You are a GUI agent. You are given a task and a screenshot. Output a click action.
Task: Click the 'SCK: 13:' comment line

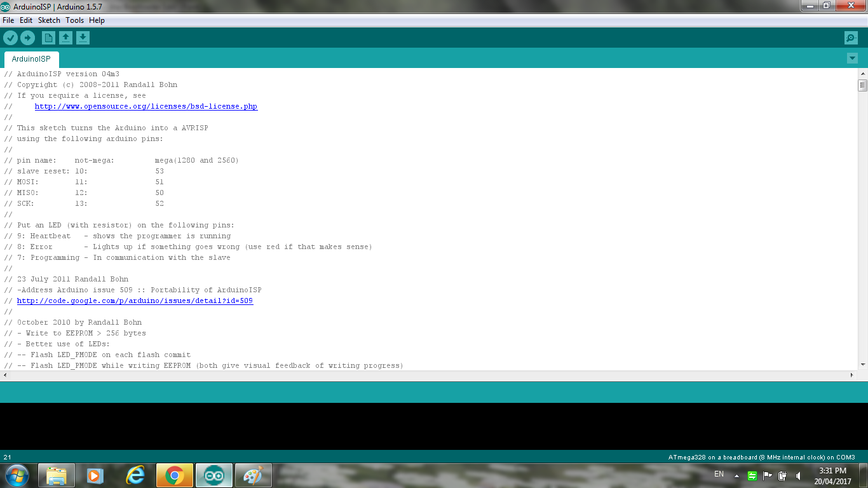pos(84,203)
